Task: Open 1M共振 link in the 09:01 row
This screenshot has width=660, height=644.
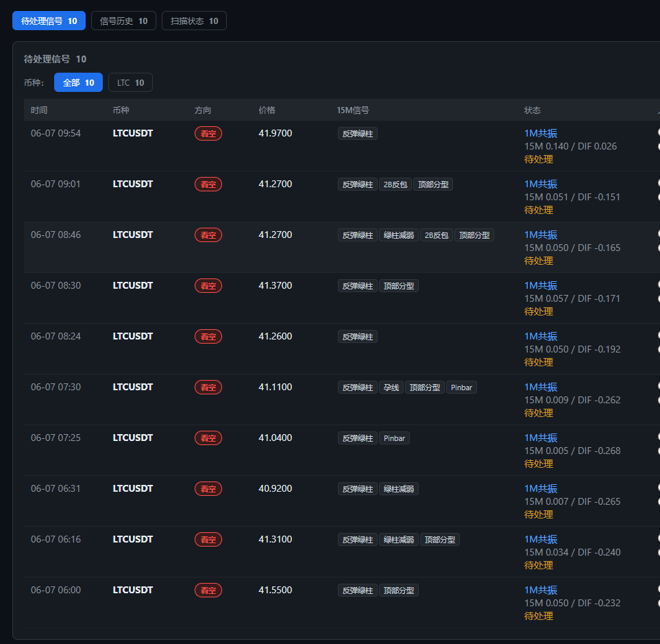Action: (x=541, y=184)
